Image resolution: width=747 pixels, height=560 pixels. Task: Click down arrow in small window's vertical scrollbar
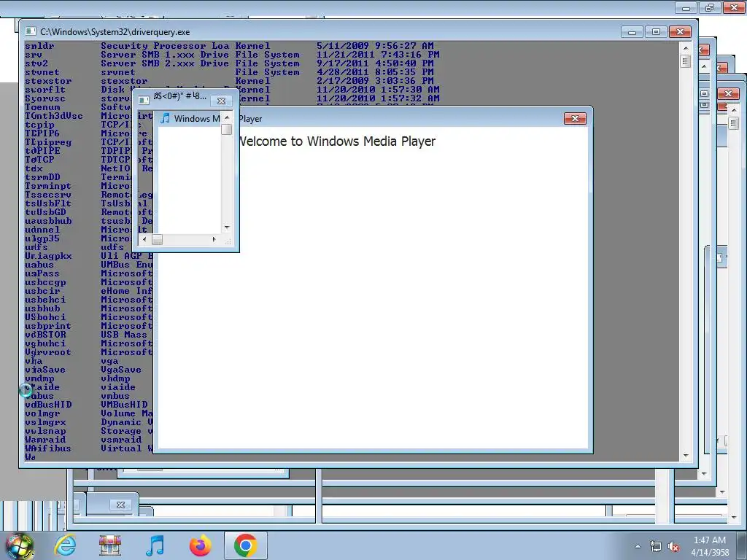227,227
